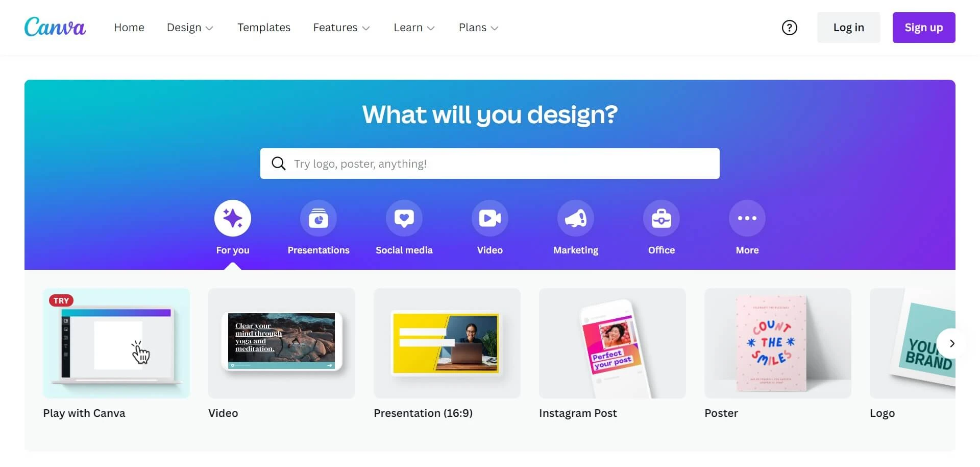Expand the Features dropdown menu

pos(341,28)
